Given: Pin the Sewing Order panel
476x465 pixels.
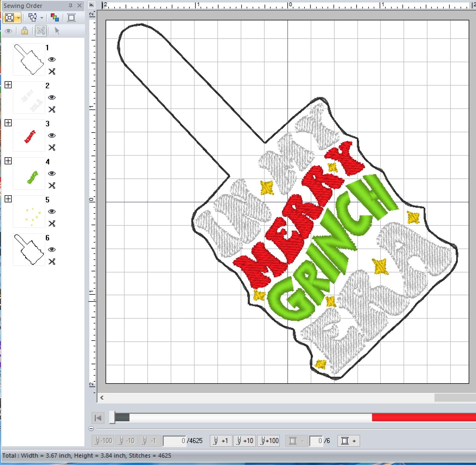Looking at the screenshot, I should 71,5.
